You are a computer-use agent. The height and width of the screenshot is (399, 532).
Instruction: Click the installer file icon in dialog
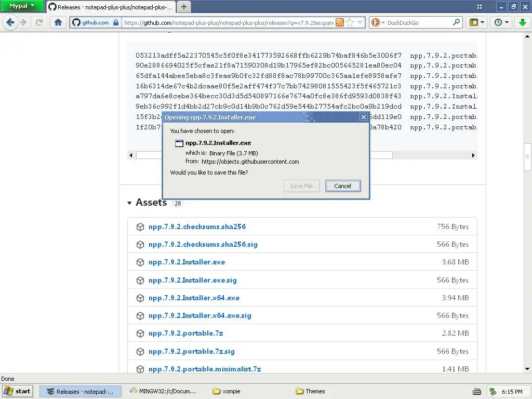[179, 143]
